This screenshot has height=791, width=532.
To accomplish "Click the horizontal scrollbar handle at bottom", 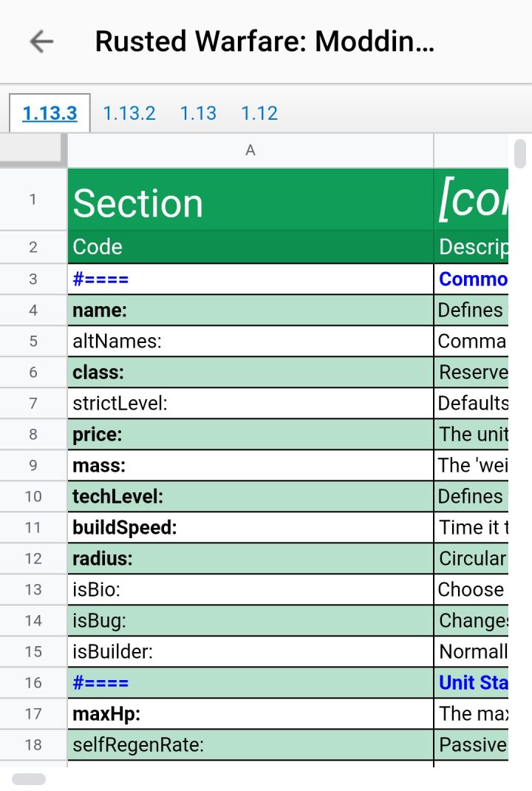I will click(29, 779).
